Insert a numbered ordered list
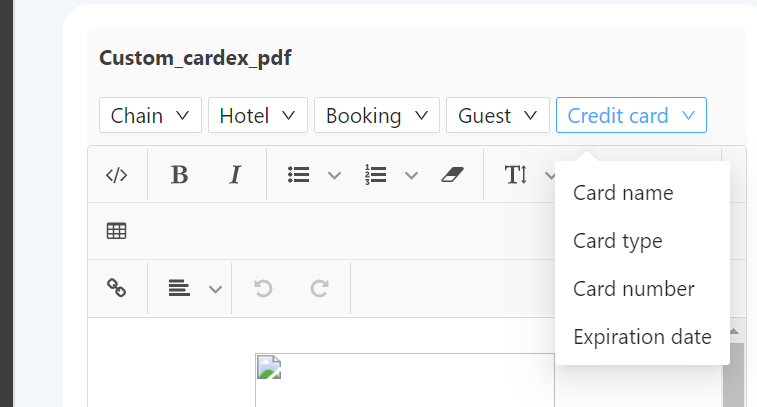This screenshot has height=407, width=757. 376,175
